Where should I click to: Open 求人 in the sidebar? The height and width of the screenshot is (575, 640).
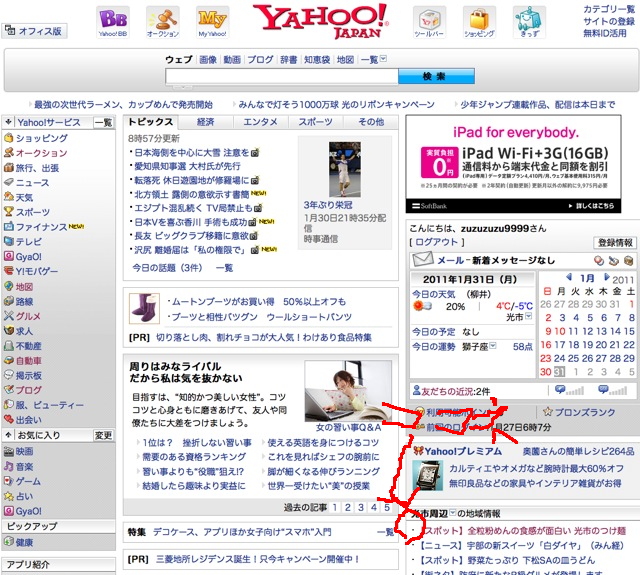tap(24, 331)
